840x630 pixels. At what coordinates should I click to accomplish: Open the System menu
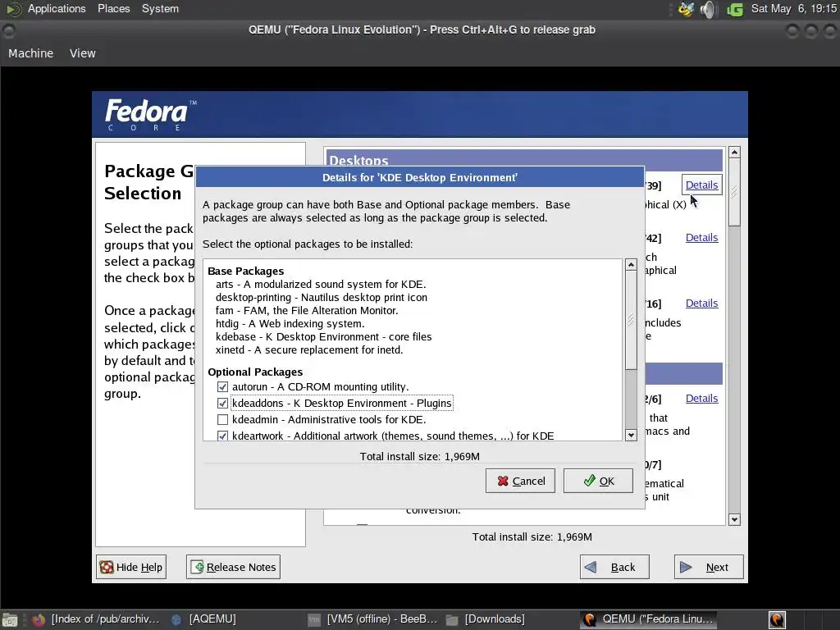(160, 8)
